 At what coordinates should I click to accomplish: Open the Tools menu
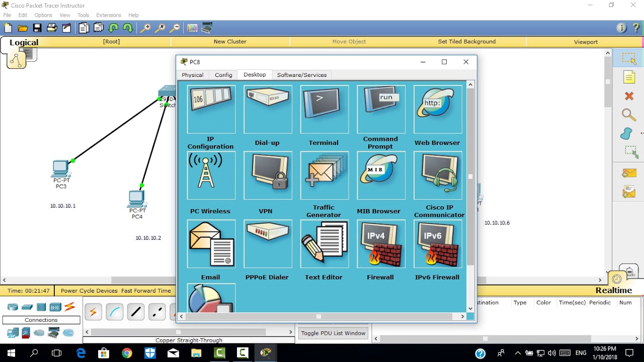click(x=83, y=15)
